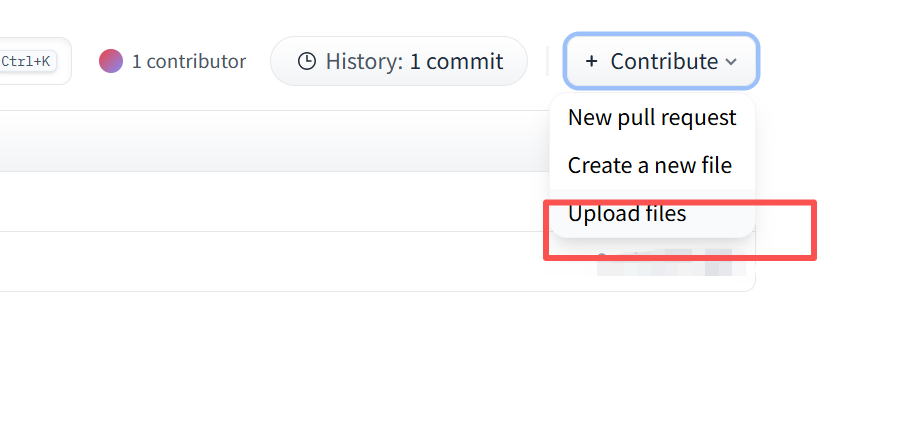Click the clock icon in History button
906x444 pixels.
point(307,62)
